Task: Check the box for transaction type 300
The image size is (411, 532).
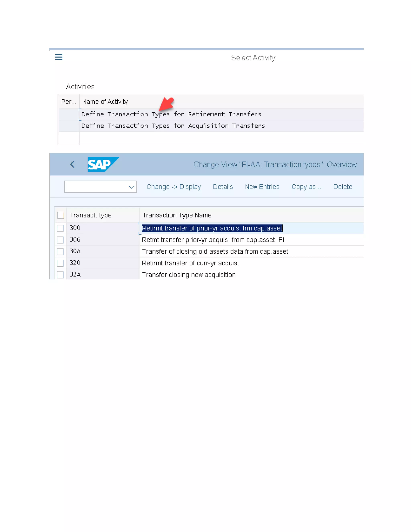Action: (60, 228)
